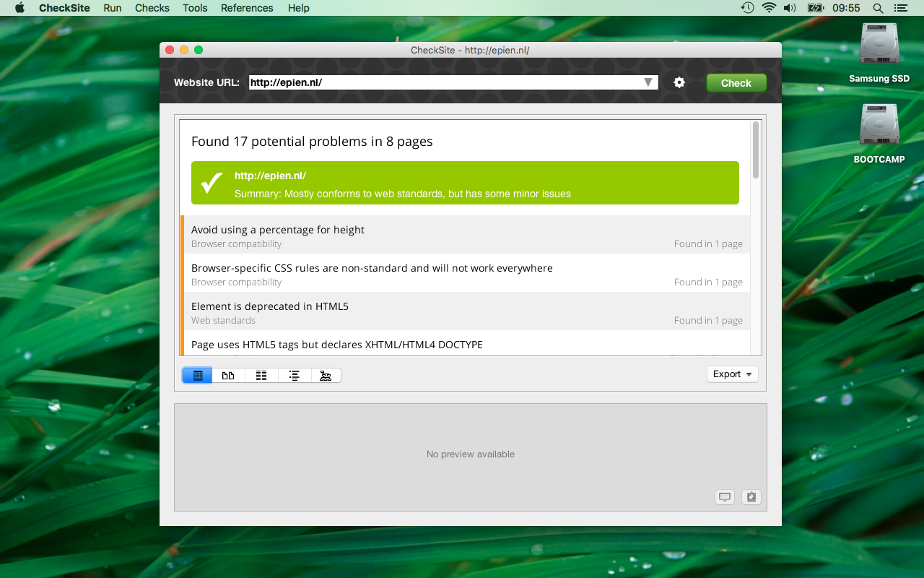
Task: Click 'Browser compatibility' label under percentage height issue
Action: tap(236, 244)
